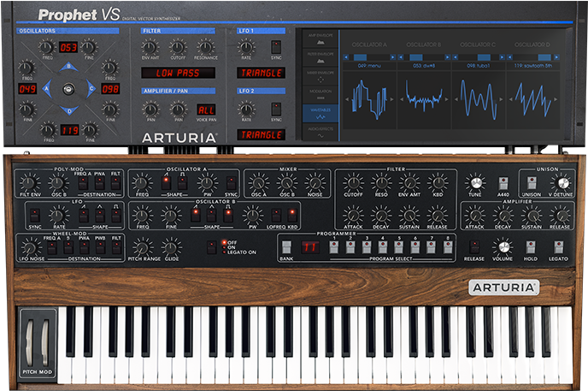Select the B vector joystick arrow
Screen dimensions: 588x391
68,67
